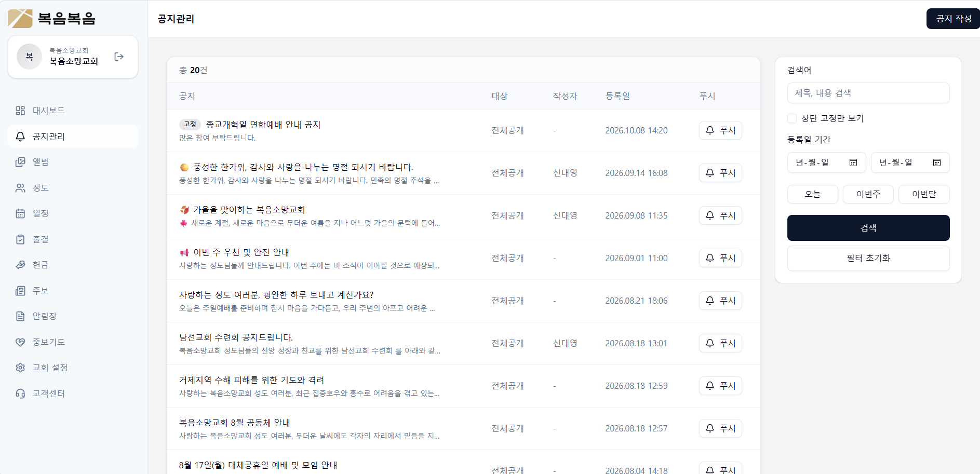Open notice 사랑하는 성도 여러분, 평안한 하루

coord(276,295)
